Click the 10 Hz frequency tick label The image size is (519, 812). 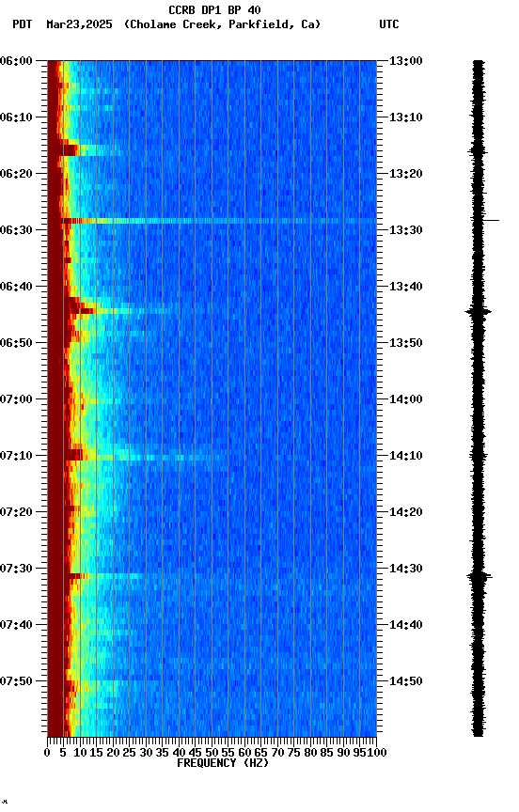click(80, 753)
